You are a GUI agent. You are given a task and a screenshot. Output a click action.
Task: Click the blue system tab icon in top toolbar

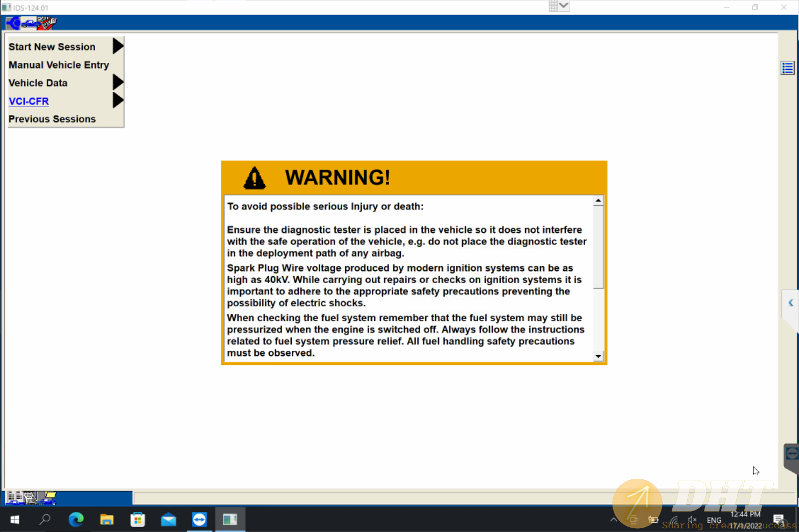[13, 23]
